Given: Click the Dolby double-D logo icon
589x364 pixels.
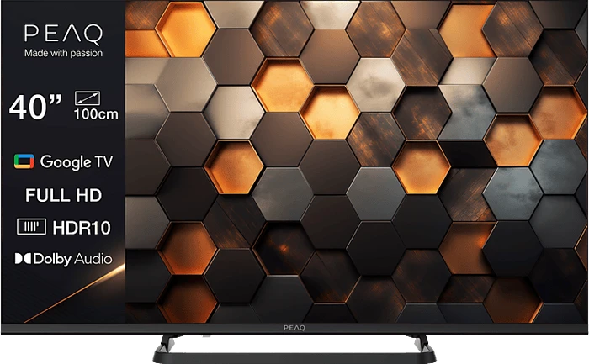Looking at the screenshot, I should pos(23,259).
